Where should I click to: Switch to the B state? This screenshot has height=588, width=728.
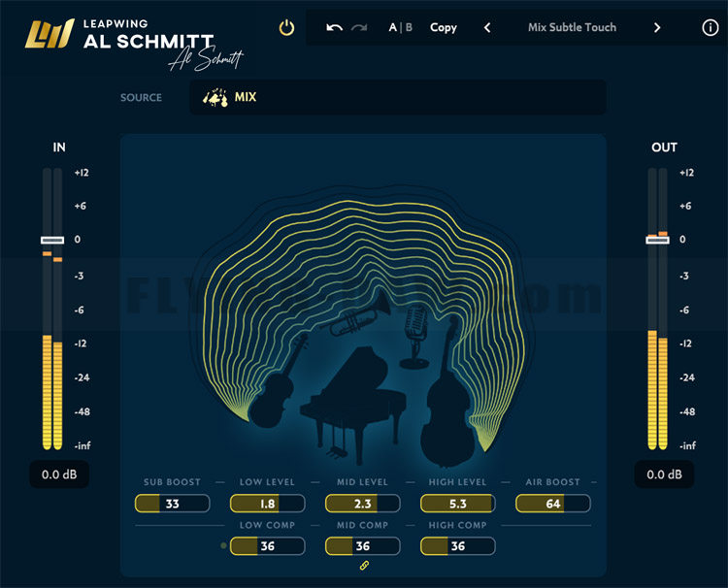(x=409, y=27)
